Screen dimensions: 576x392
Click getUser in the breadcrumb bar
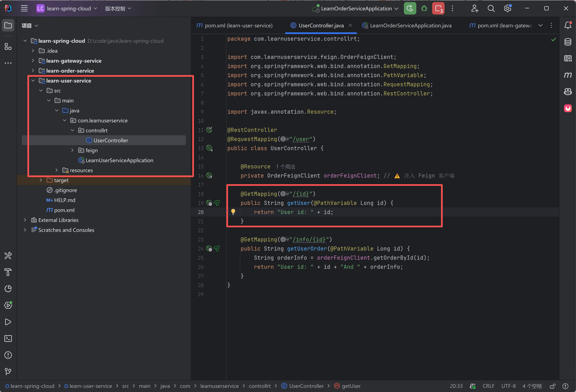tap(347, 386)
